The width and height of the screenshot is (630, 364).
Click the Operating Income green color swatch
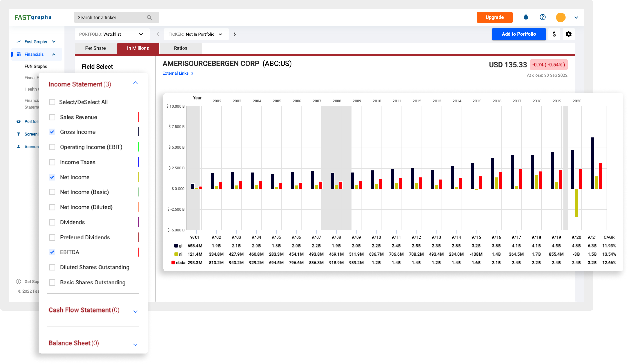click(x=139, y=147)
